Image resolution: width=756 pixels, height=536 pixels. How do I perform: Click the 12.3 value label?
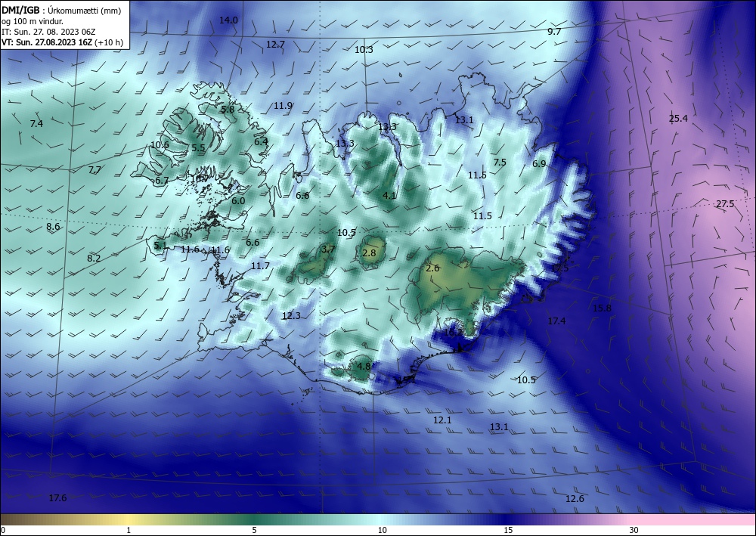pyautogui.click(x=291, y=316)
